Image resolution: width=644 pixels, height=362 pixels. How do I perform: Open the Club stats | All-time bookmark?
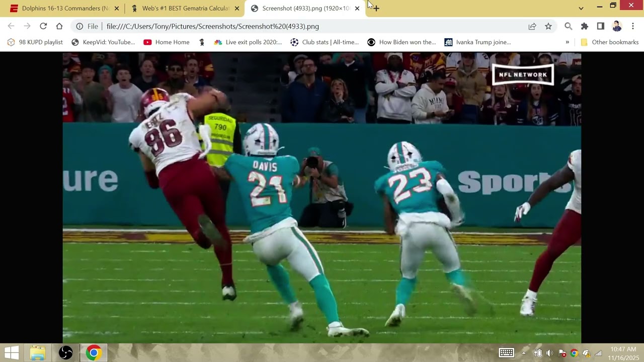[x=325, y=42]
